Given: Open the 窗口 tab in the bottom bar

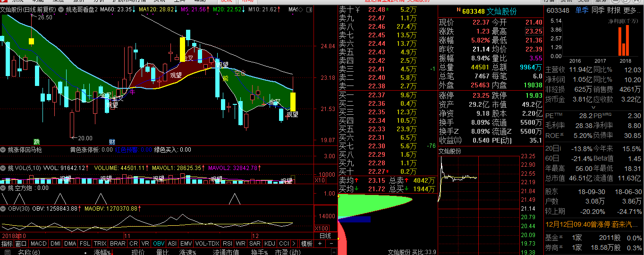Looking at the screenshot, I should [x=21, y=244].
